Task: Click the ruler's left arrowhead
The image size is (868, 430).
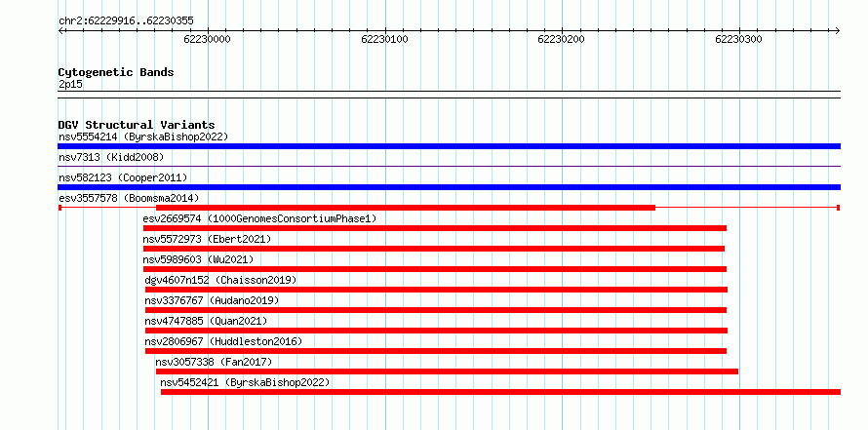Action: (x=60, y=30)
